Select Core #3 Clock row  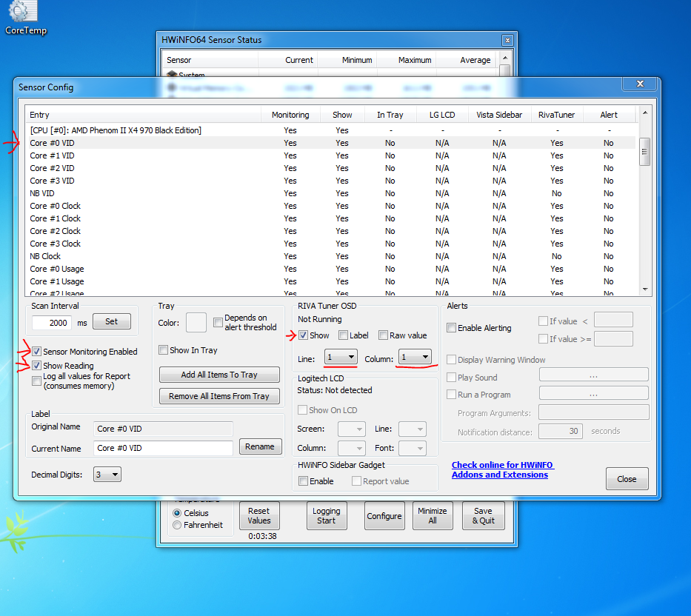(330, 244)
